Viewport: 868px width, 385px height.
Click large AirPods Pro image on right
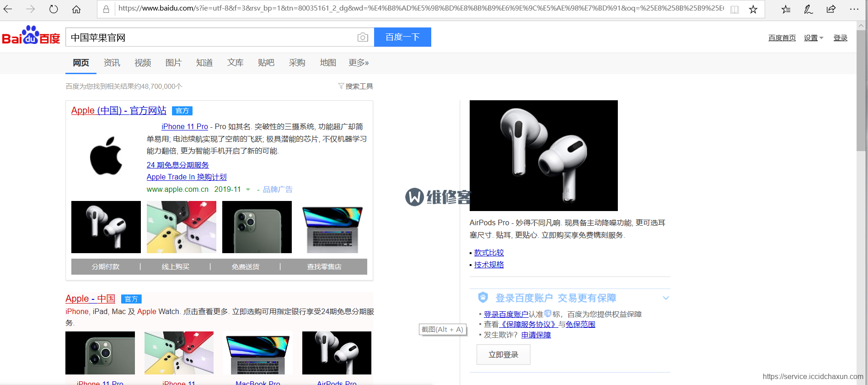544,156
